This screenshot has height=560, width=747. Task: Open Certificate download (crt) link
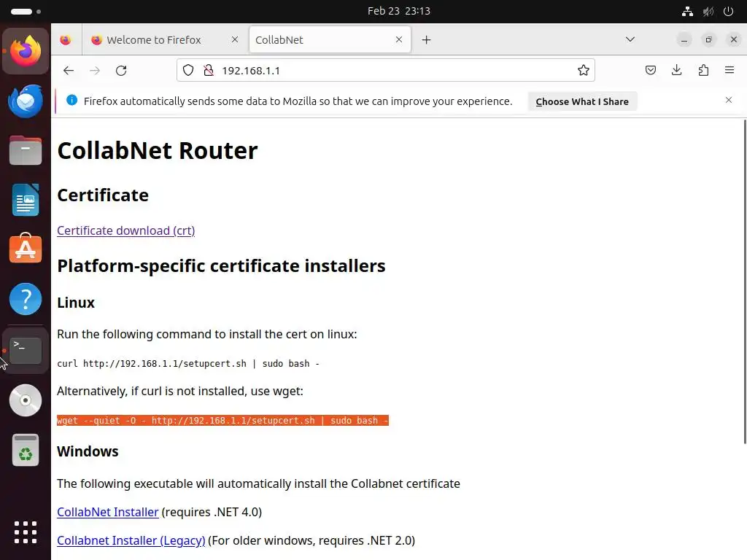tap(125, 230)
